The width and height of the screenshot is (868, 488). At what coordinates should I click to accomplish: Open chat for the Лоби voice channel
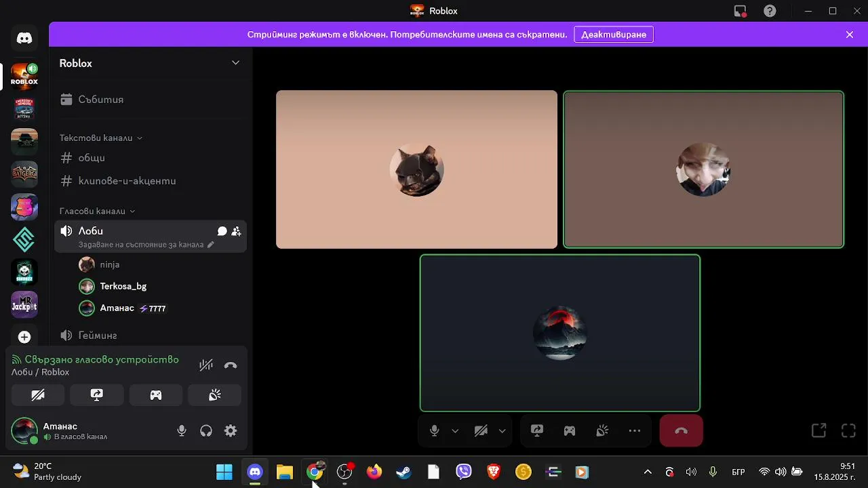tap(222, 231)
